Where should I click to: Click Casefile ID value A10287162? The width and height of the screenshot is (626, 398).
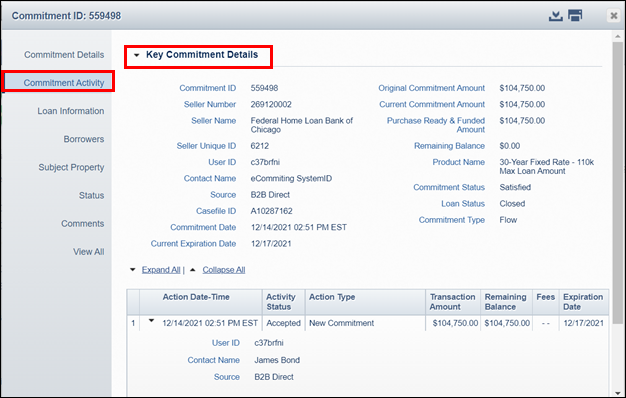(x=271, y=211)
